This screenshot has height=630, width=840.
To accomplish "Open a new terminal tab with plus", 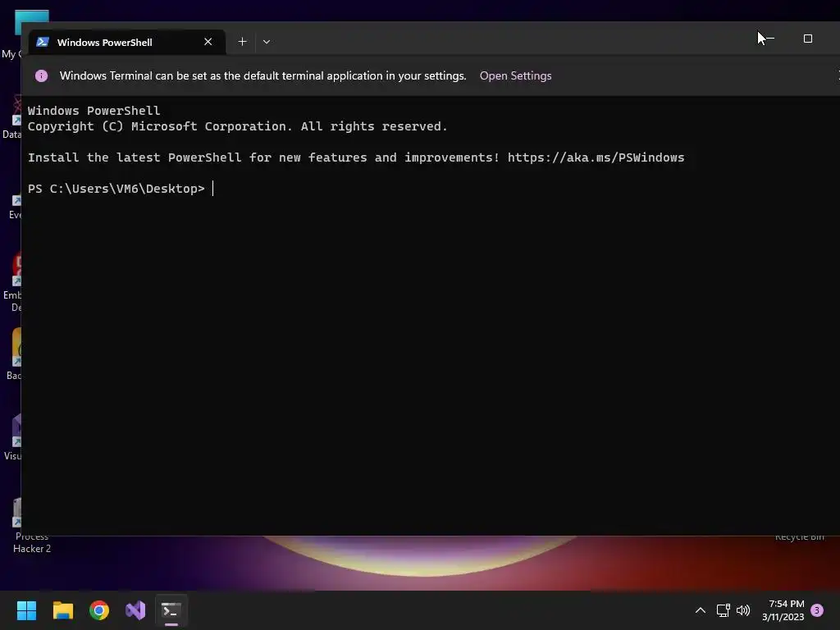I will (x=242, y=42).
